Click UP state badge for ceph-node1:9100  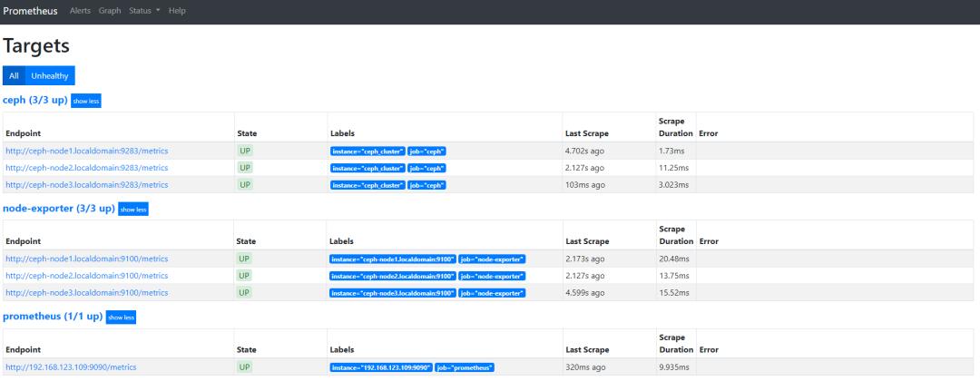[x=245, y=259]
